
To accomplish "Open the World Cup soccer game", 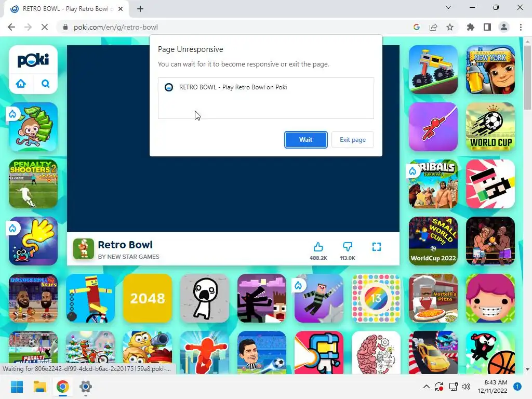I will coord(490,127).
